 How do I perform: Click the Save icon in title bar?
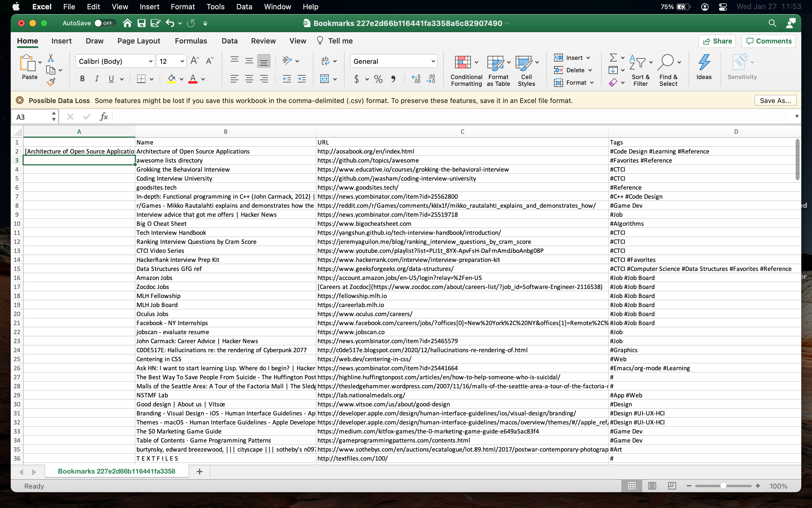point(141,23)
